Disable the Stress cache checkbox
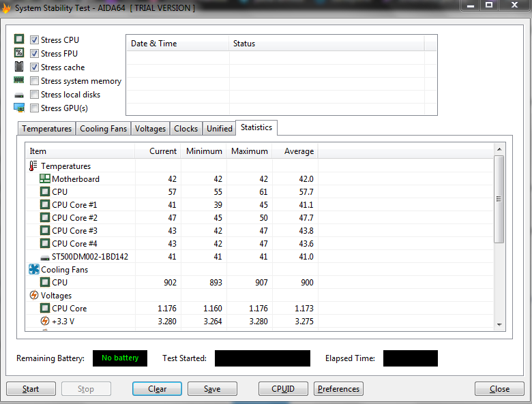 coord(34,67)
